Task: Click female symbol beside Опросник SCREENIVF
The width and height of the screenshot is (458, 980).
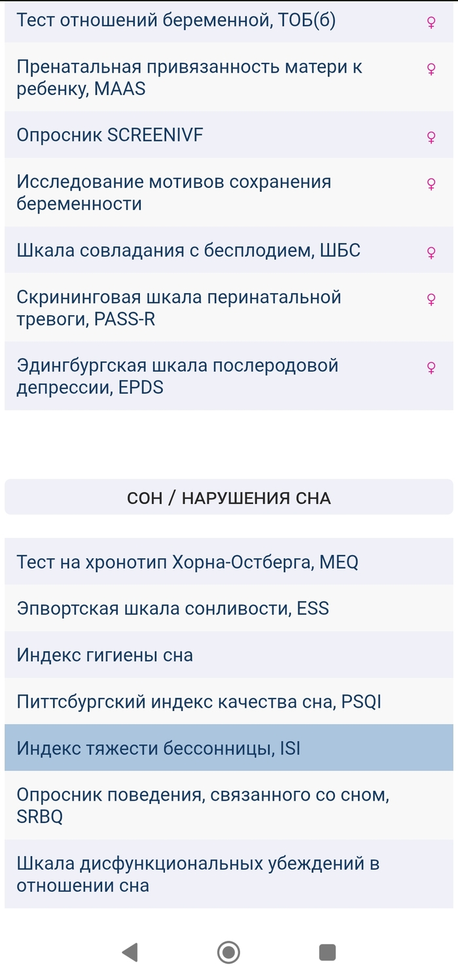Action: (431, 137)
